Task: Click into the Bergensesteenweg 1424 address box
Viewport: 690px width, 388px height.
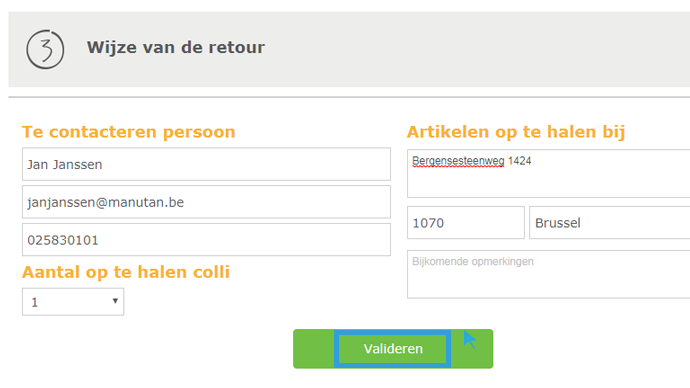Action: click(x=548, y=173)
